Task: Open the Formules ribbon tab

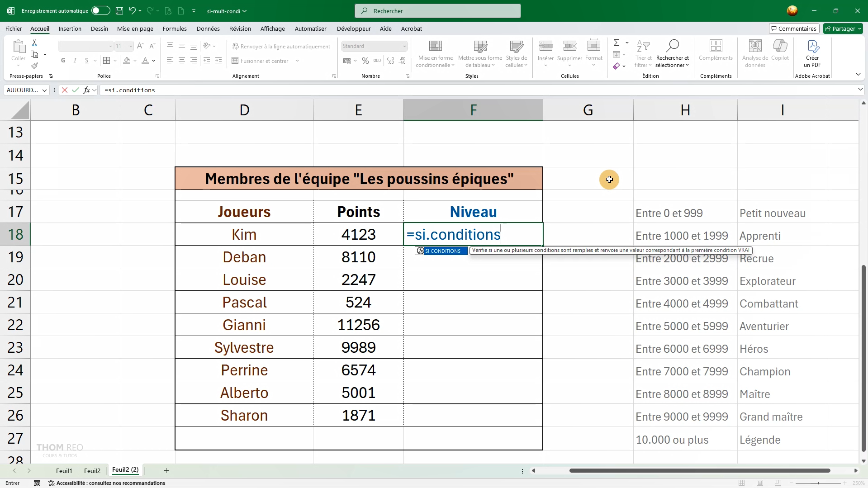Action: tap(175, 28)
